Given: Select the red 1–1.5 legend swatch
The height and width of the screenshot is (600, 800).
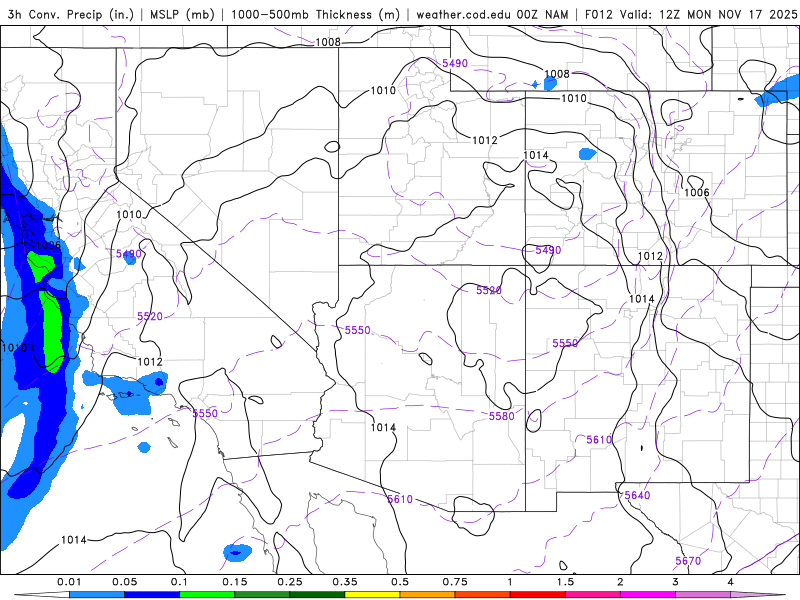Looking at the screenshot, I should pyautogui.click(x=538, y=595).
